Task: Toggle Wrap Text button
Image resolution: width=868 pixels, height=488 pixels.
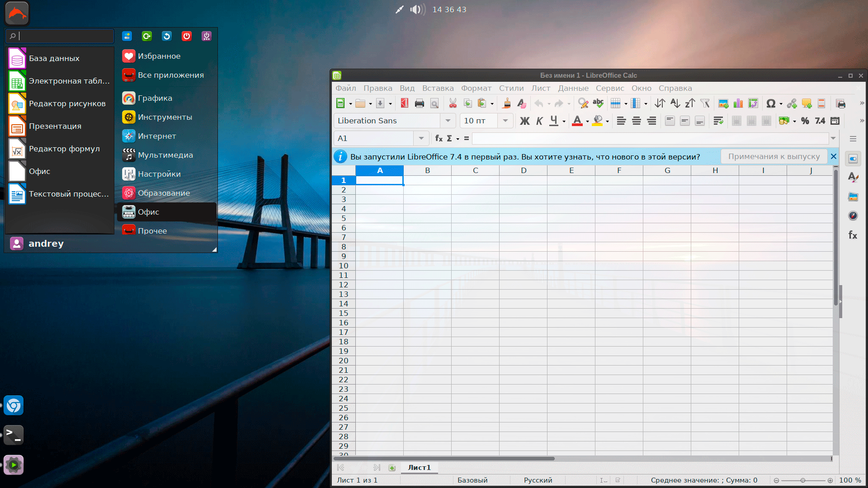Action: (718, 121)
